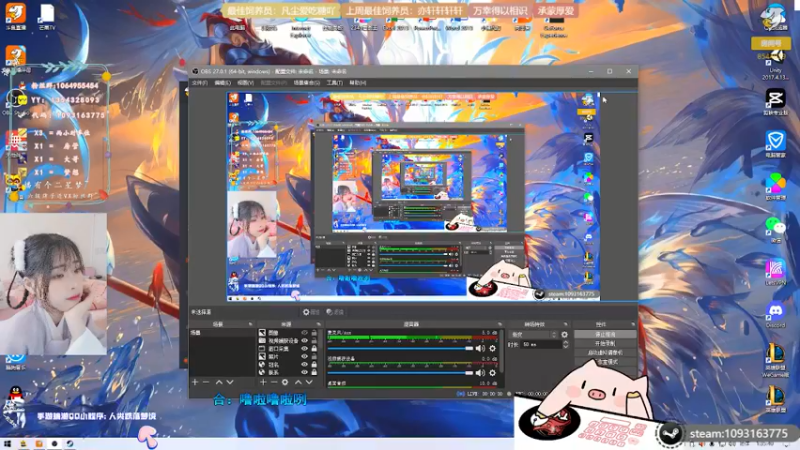Toggle visibility eye for the 视频捕获设备 source
The image size is (800, 450).
pyautogui.click(x=304, y=341)
